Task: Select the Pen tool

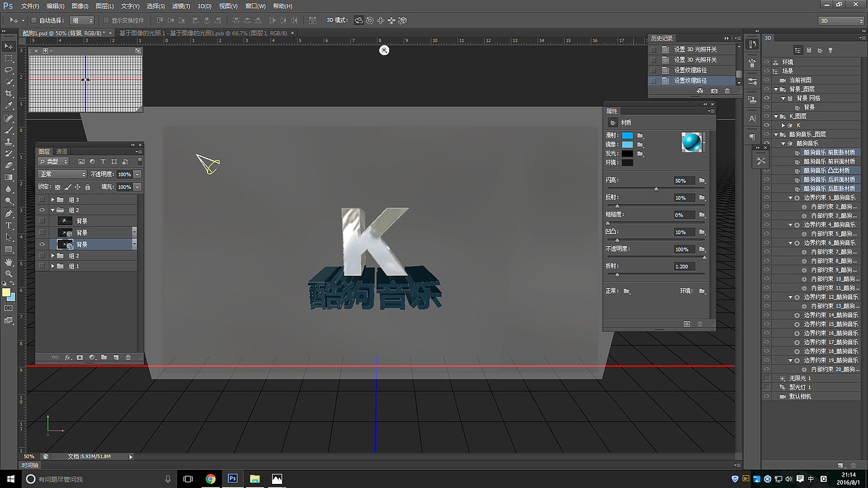Action: (x=9, y=213)
